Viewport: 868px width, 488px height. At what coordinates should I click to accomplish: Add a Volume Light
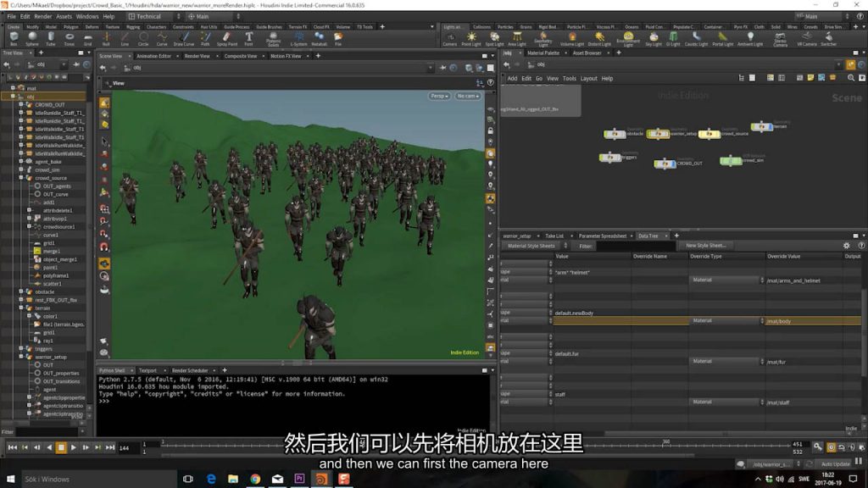point(572,38)
